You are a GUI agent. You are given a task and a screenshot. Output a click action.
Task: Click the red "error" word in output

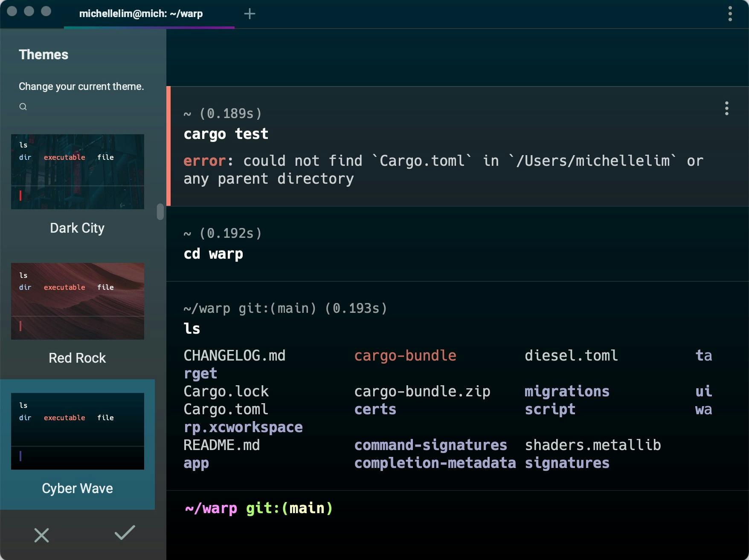click(x=204, y=161)
